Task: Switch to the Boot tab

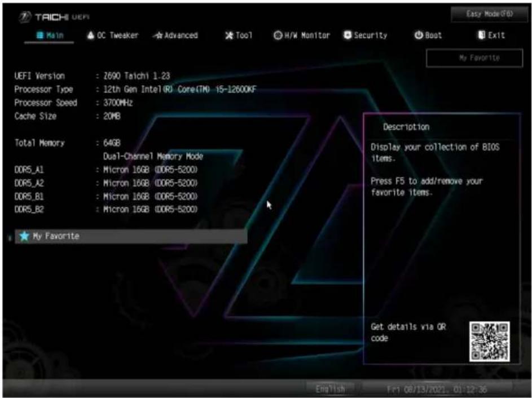Action: click(x=428, y=35)
